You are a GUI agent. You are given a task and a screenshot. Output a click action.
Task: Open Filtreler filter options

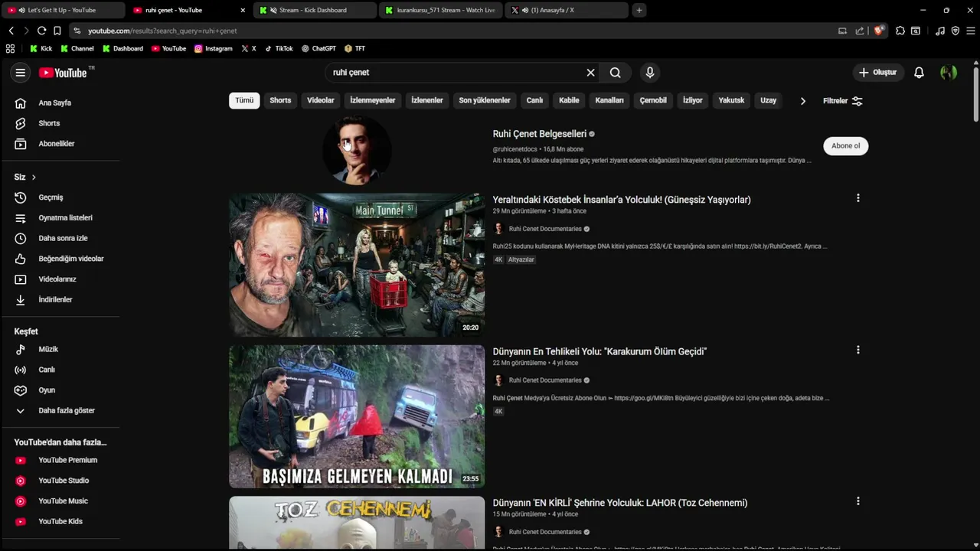(843, 101)
